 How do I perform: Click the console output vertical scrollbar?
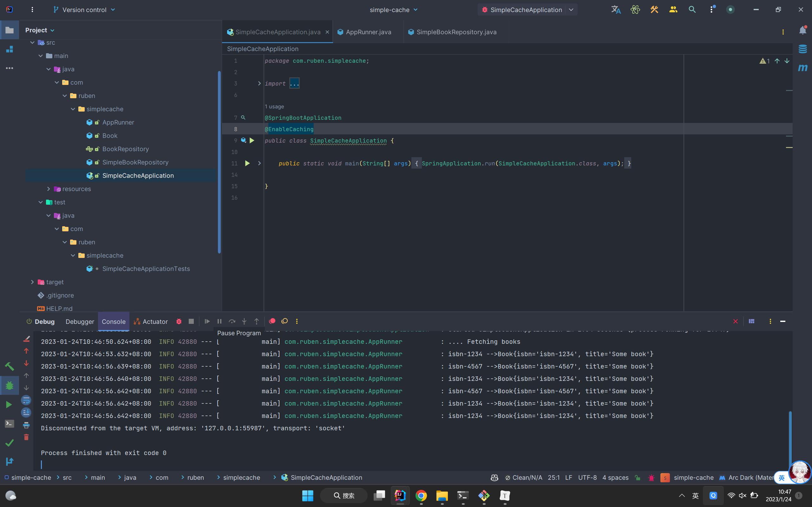[790, 436]
